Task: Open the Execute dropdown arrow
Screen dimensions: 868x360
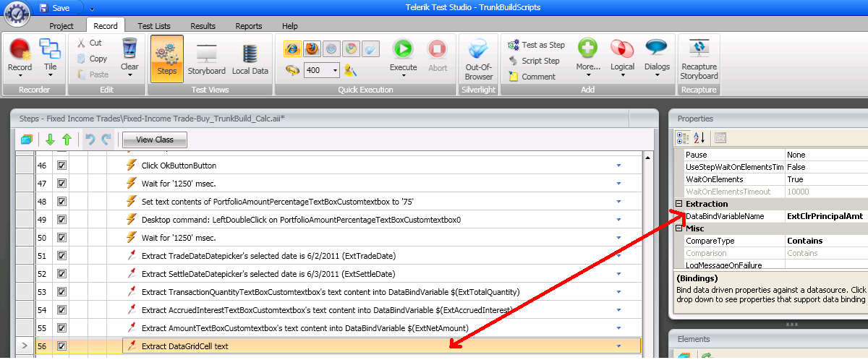Action: tap(403, 75)
